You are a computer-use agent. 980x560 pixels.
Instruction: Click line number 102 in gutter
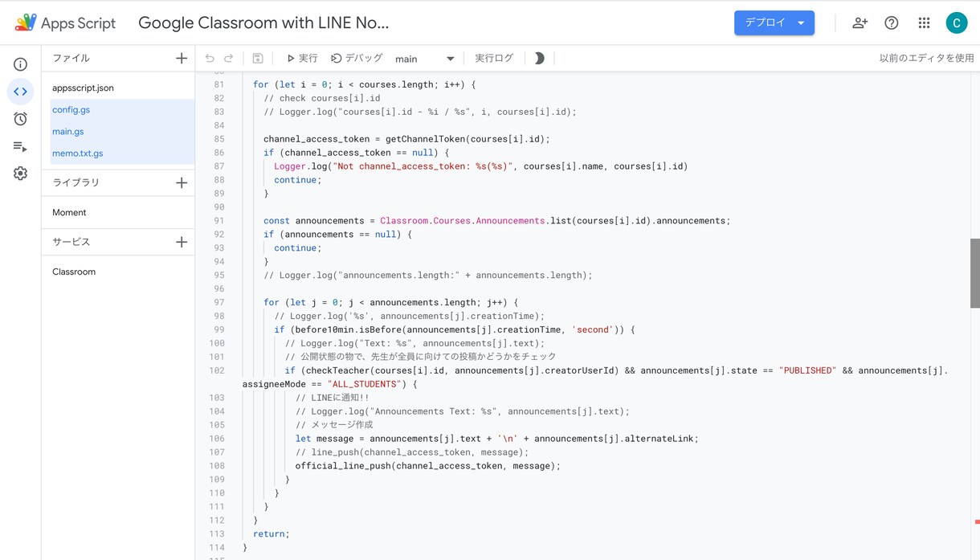pyautogui.click(x=216, y=370)
